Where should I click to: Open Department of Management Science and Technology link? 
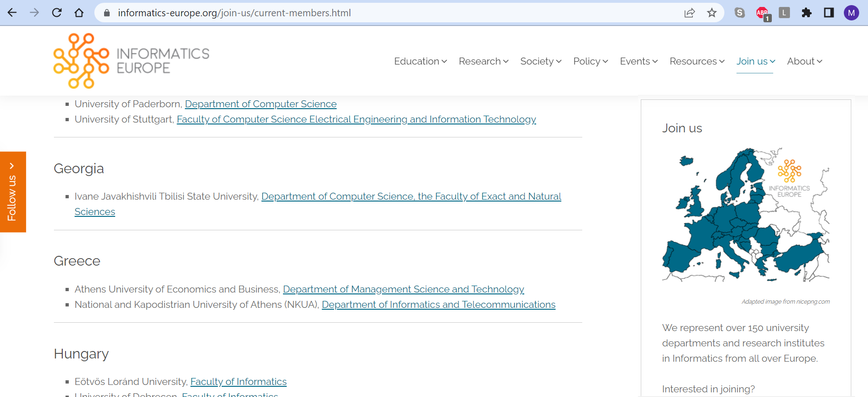point(403,289)
